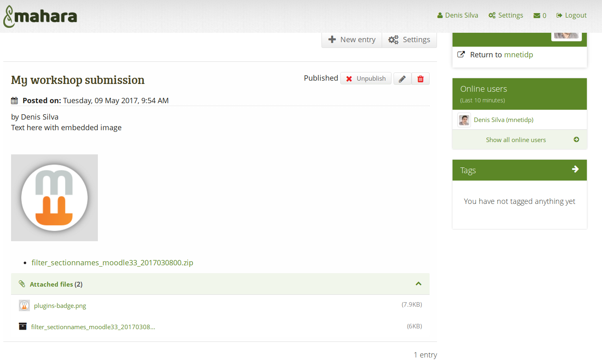The width and height of the screenshot is (602, 364).
Task: Click the profile picture in top sidebar block
Action: (566, 36)
